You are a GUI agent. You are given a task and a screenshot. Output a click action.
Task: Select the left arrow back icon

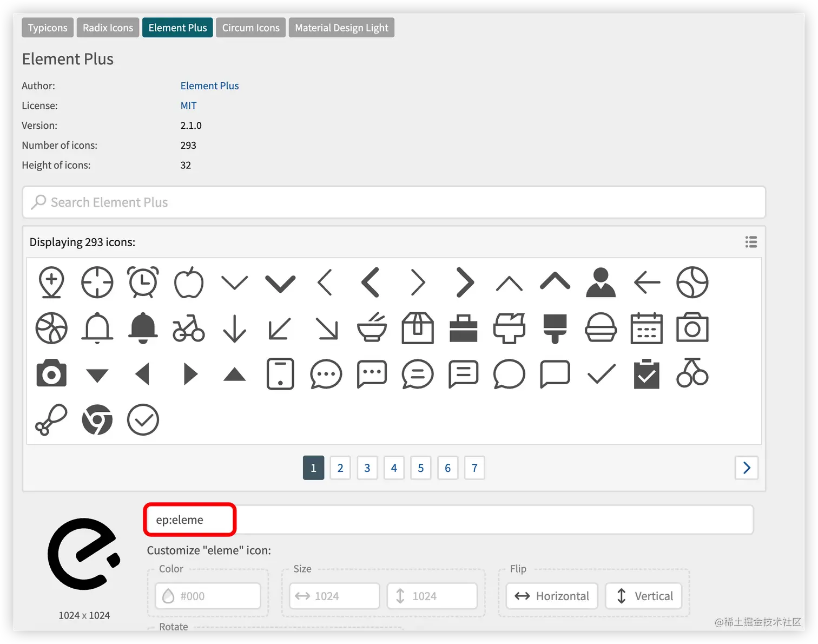coord(647,282)
